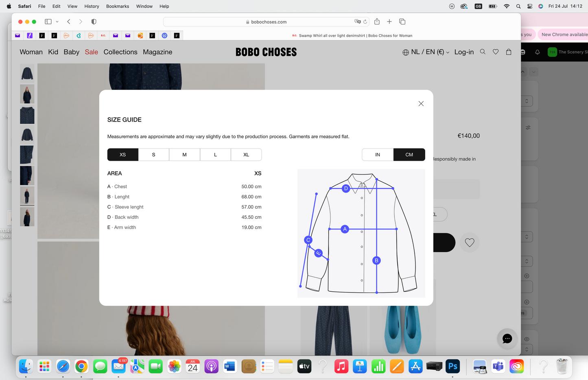Open notifications bell in Chrome window
Screen dimensions: 588x380
pos(538,52)
